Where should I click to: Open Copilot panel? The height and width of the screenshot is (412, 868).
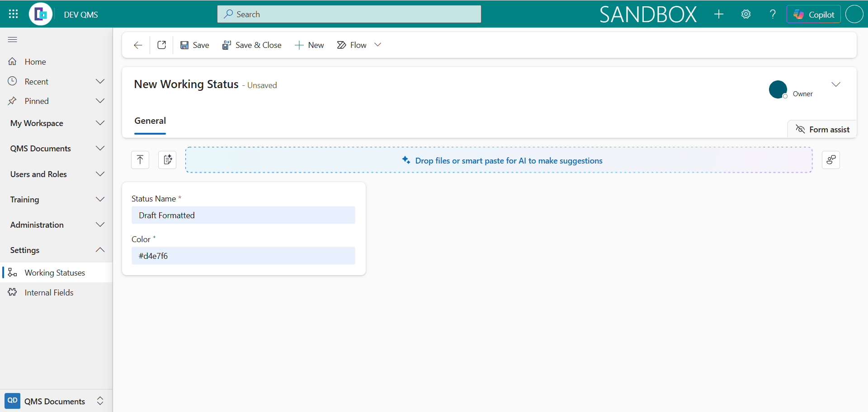(x=814, y=14)
